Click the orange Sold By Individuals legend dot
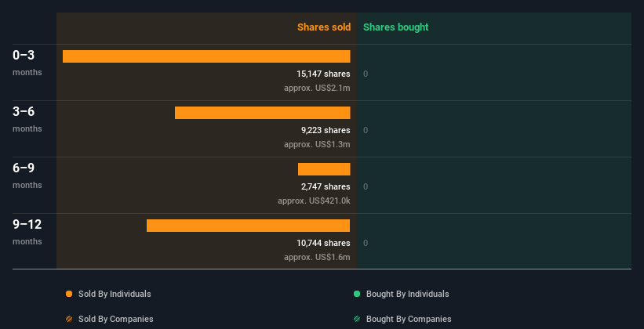 [69, 295]
